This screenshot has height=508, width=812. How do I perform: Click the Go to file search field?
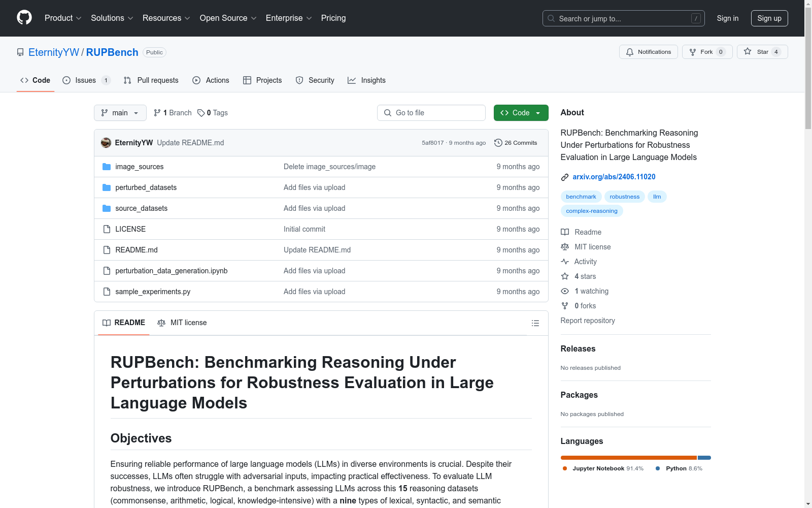pyautogui.click(x=431, y=113)
